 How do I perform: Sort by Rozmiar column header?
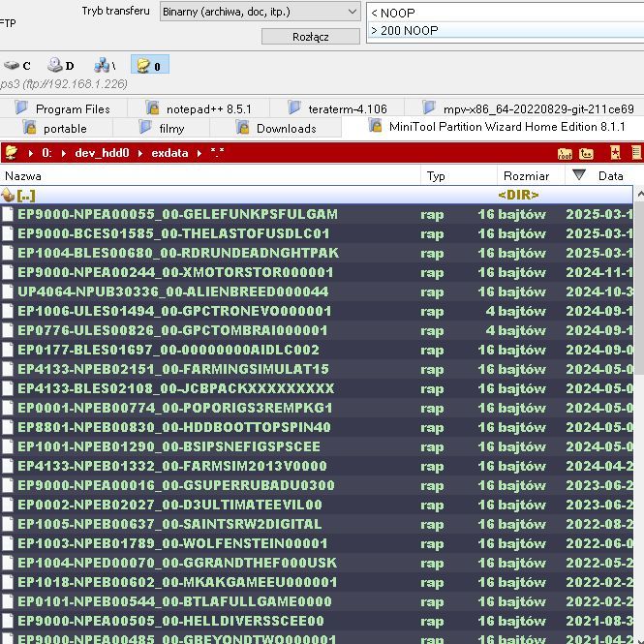point(531,176)
